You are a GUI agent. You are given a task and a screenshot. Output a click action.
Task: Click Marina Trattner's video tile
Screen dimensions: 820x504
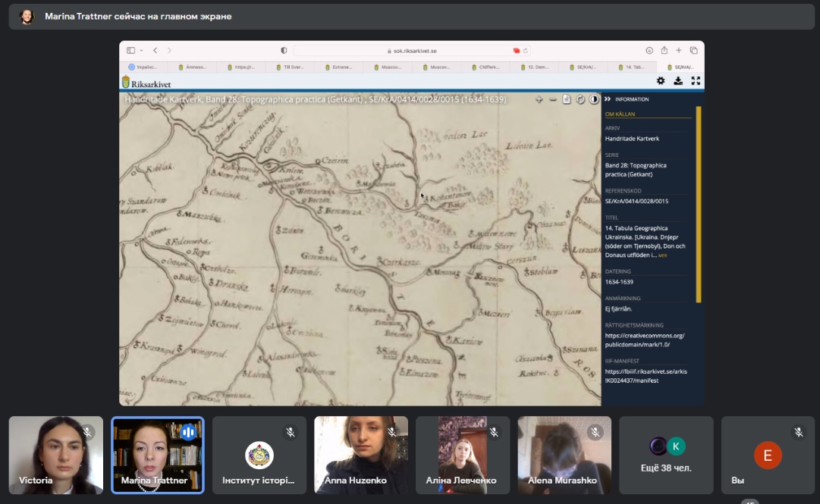[x=158, y=455]
